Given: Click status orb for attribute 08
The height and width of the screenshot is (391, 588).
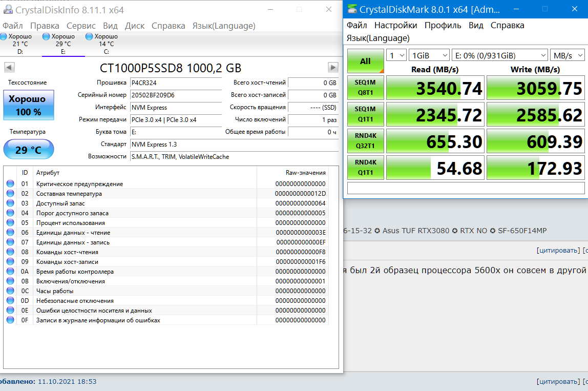Looking at the screenshot, I should tap(10, 252).
